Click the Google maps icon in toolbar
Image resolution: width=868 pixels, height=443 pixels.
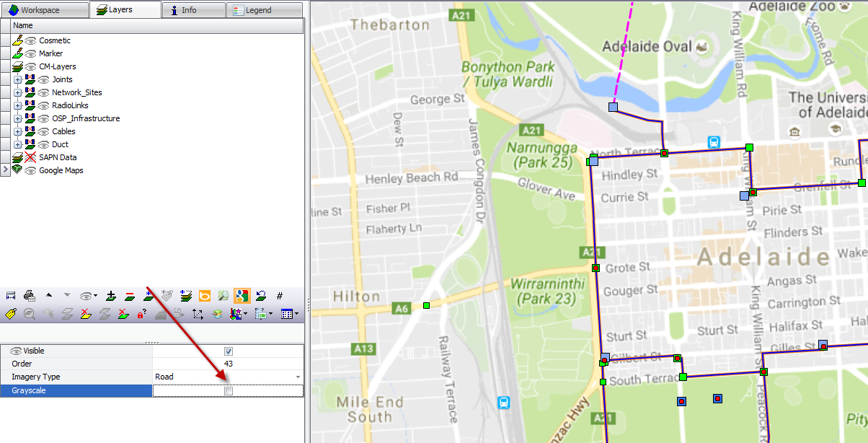[x=242, y=296]
